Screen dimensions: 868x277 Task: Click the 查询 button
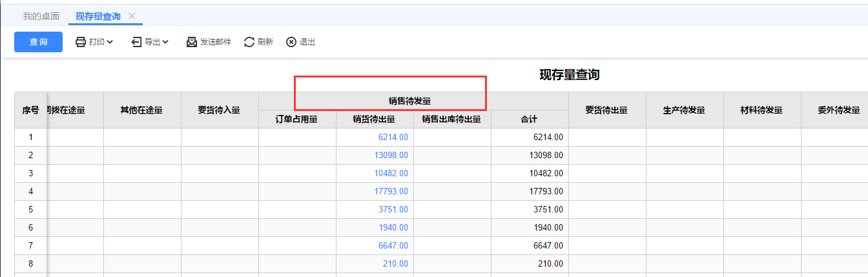(x=38, y=42)
